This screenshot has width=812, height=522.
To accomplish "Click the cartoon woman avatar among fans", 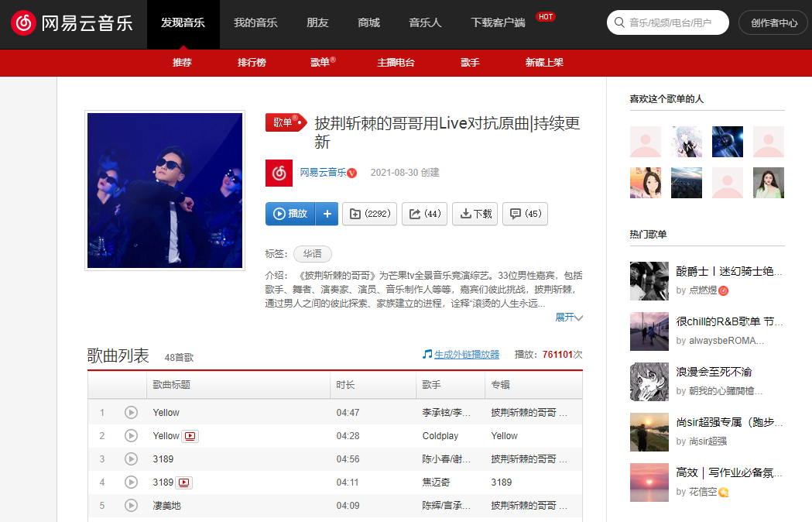I will point(646,183).
